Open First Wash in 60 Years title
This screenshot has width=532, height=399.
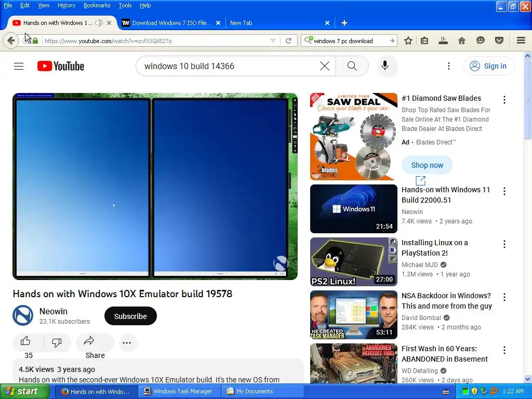pos(445,354)
